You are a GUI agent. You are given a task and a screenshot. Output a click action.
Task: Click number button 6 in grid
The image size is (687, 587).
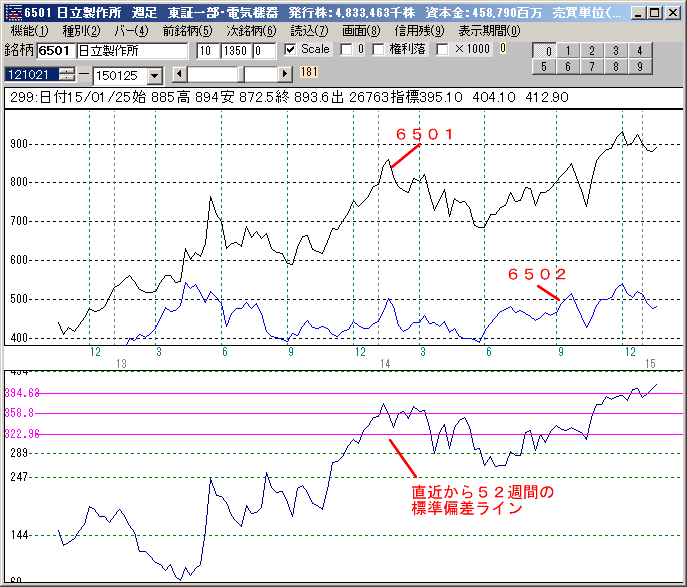tap(568, 67)
